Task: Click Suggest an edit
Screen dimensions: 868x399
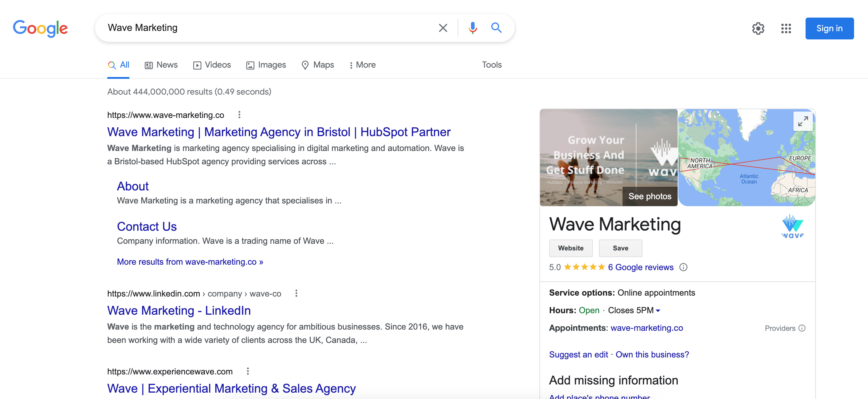Action: tap(578, 354)
